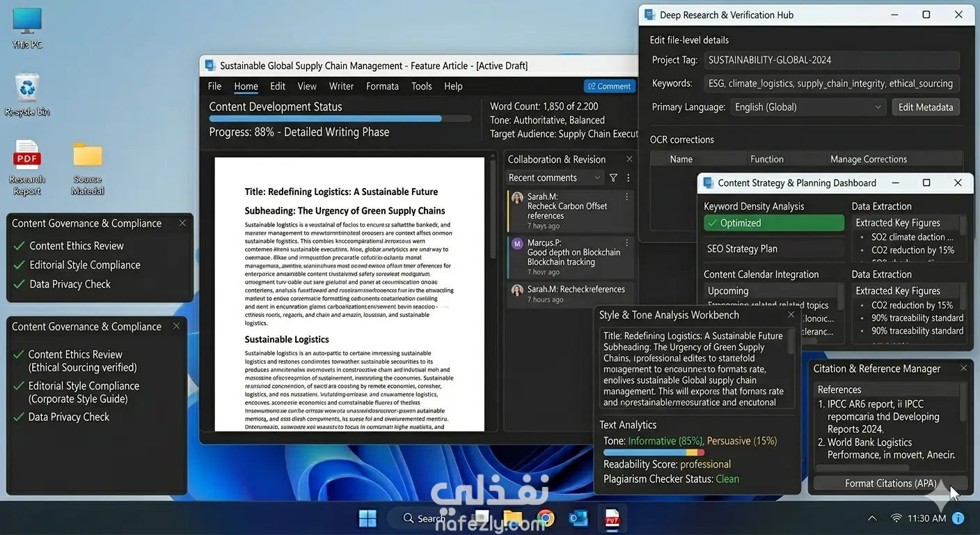Open the Formata menu
Image resolution: width=980 pixels, height=535 pixels.
tap(382, 86)
